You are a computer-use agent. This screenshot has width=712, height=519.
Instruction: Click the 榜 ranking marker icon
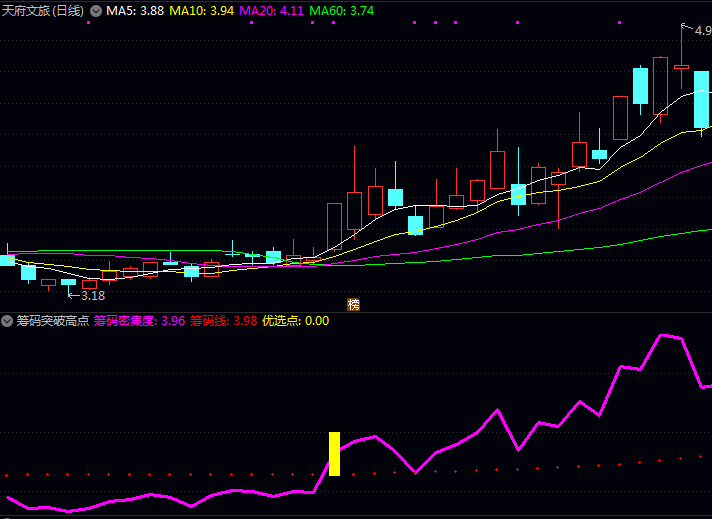pyautogui.click(x=353, y=304)
